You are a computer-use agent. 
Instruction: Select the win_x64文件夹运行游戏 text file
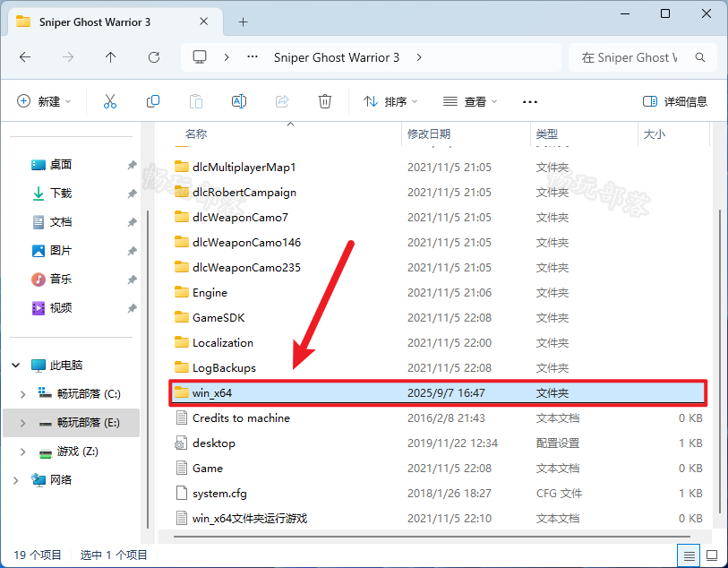(x=250, y=519)
